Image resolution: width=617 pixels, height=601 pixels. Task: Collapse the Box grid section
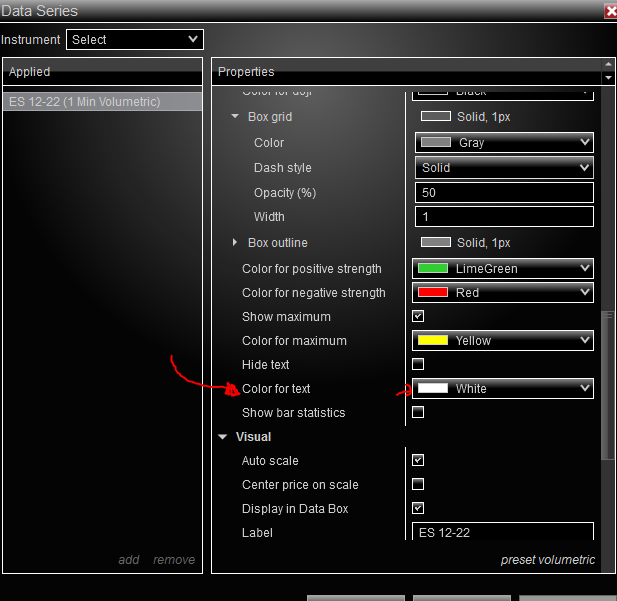click(x=235, y=116)
